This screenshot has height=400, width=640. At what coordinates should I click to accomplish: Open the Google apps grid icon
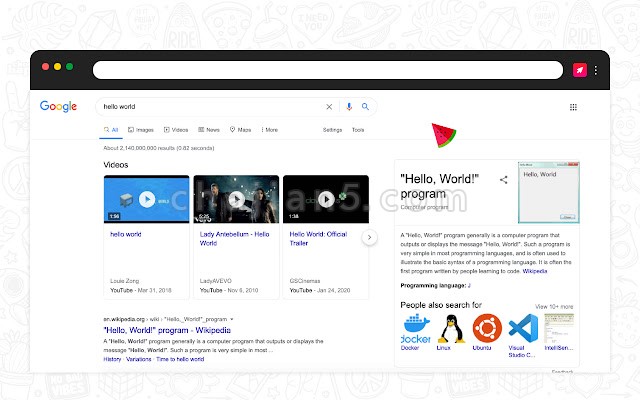tap(573, 107)
